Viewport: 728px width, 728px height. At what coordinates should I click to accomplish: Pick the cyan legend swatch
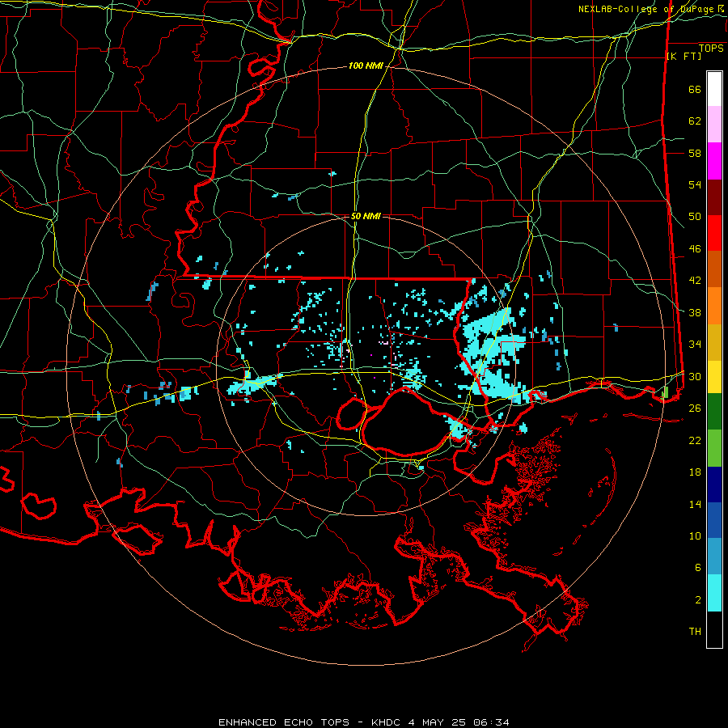pyautogui.click(x=714, y=593)
